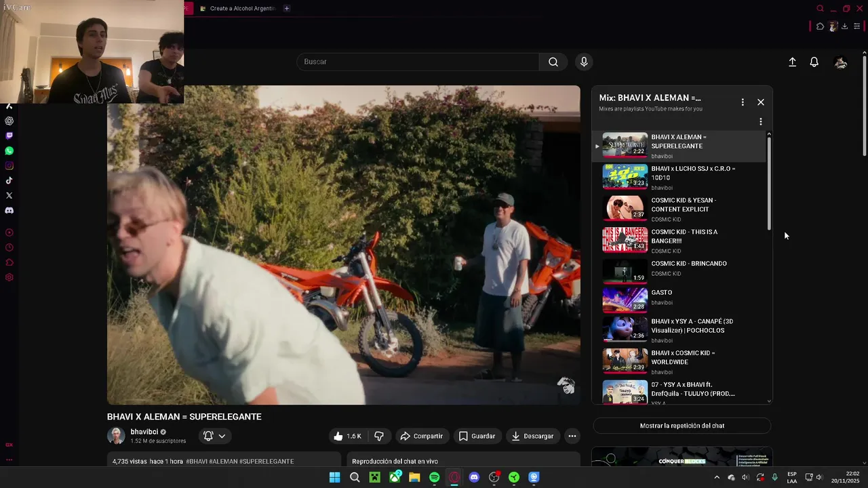The height and width of the screenshot is (488, 868).
Task: Open the YouTube account avatar menu
Action: coord(841,62)
